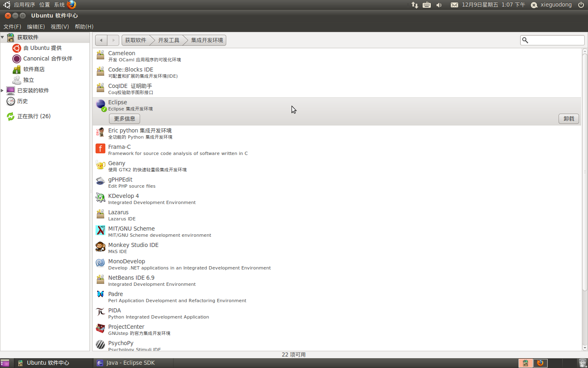Click the MonoDevelop icon

[x=100, y=263]
